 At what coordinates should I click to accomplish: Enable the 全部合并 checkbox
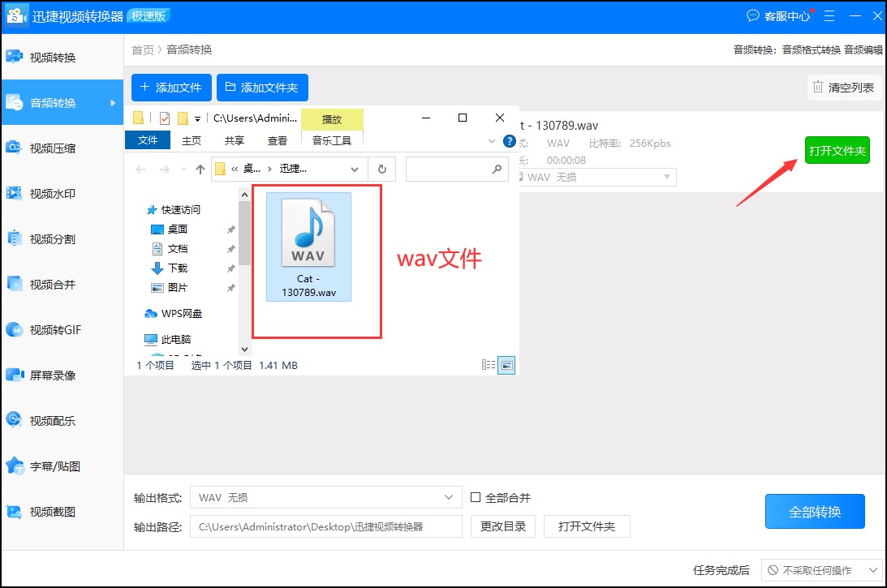click(x=478, y=496)
